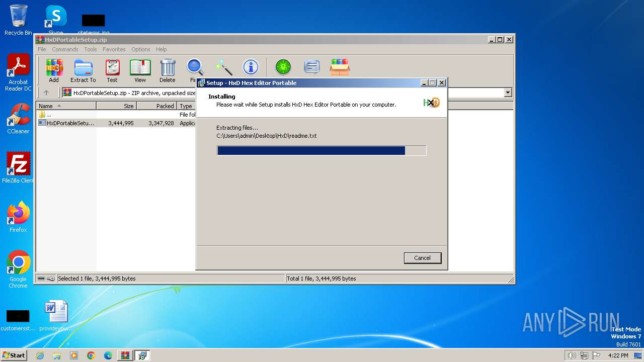
Task: Click the WinRAR window resize grip
Action: (x=511, y=280)
